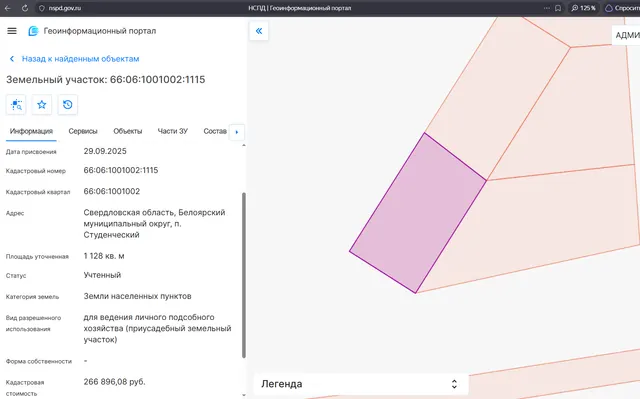This screenshot has height=399, width=640.
Task: Open the object history icon
Action: click(x=68, y=105)
